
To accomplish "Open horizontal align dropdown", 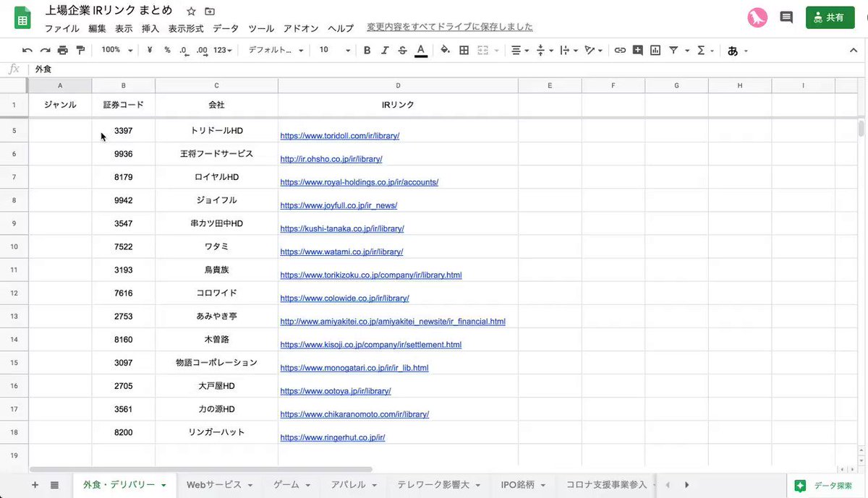I will coord(519,51).
